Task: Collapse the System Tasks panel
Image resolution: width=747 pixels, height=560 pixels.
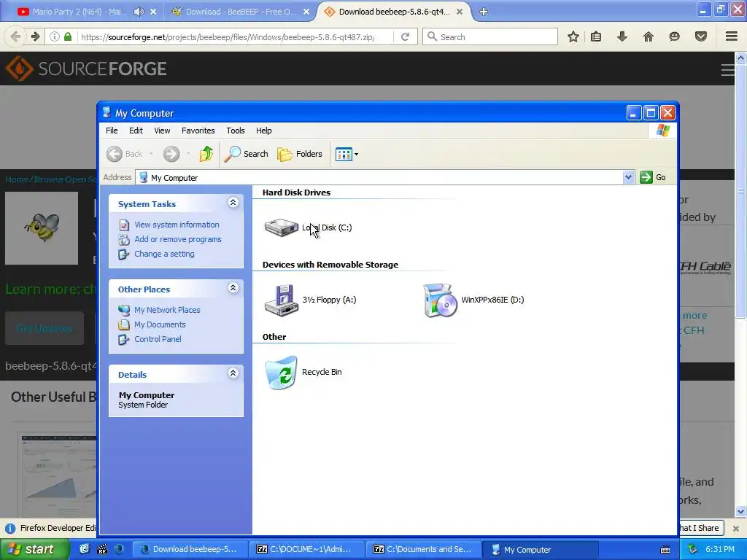Action: click(x=233, y=203)
